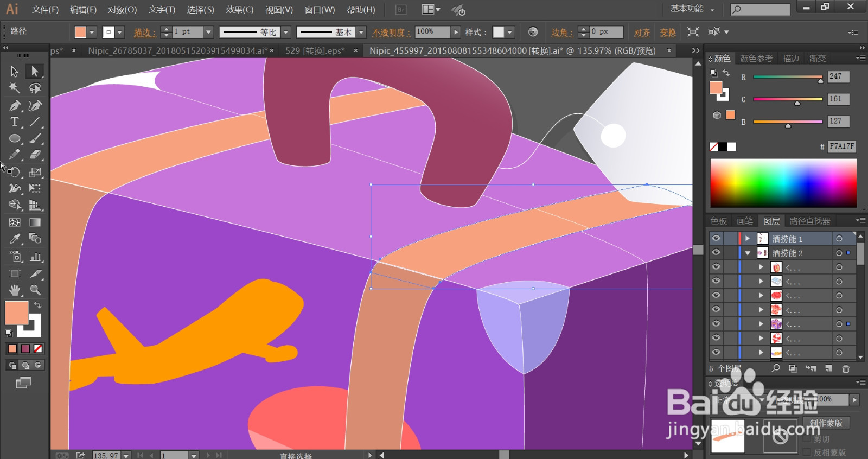Image resolution: width=868 pixels, height=459 pixels.
Task: Select the Blend tool
Action: tap(35, 239)
